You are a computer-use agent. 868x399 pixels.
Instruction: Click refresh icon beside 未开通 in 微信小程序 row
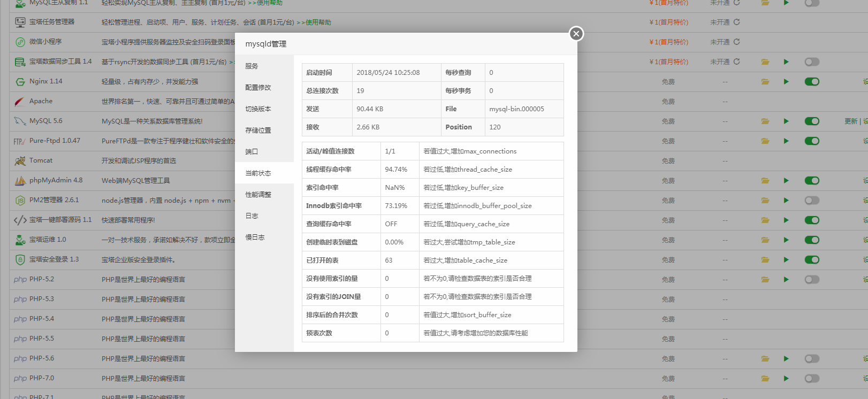tap(737, 42)
